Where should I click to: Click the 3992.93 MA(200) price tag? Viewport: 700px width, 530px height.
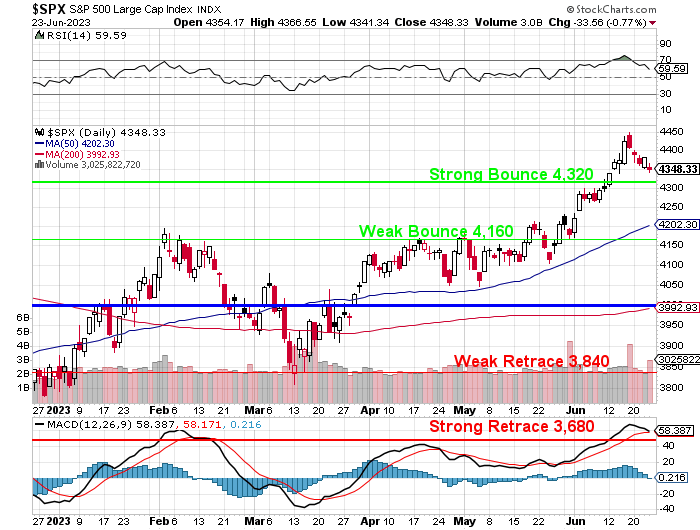point(677,306)
